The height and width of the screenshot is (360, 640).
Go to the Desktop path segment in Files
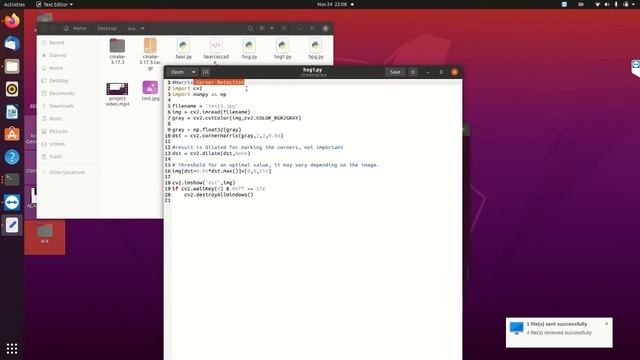point(107,28)
